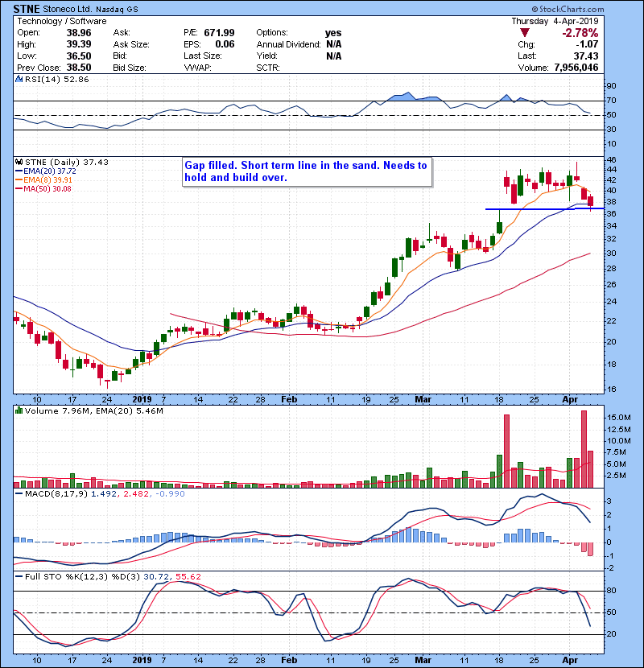644x668 pixels.
Task: Click the Gap filled annotation text box
Action: [x=307, y=171]
